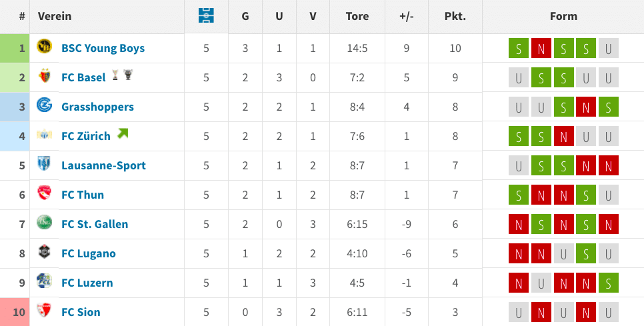Click the FC St. Gallen green crest
The width and height of the screenshot is (644, 326).
(44, 222)
